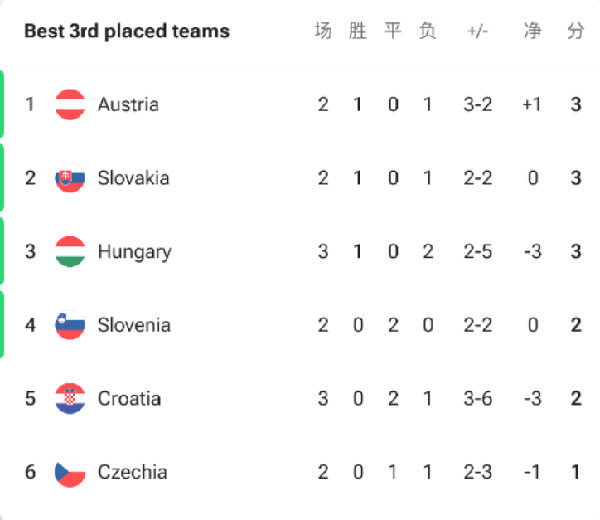This screenshot has width=600, height=520.
Task: Click the 分 points column header
Action: click(x=575, y=31)
